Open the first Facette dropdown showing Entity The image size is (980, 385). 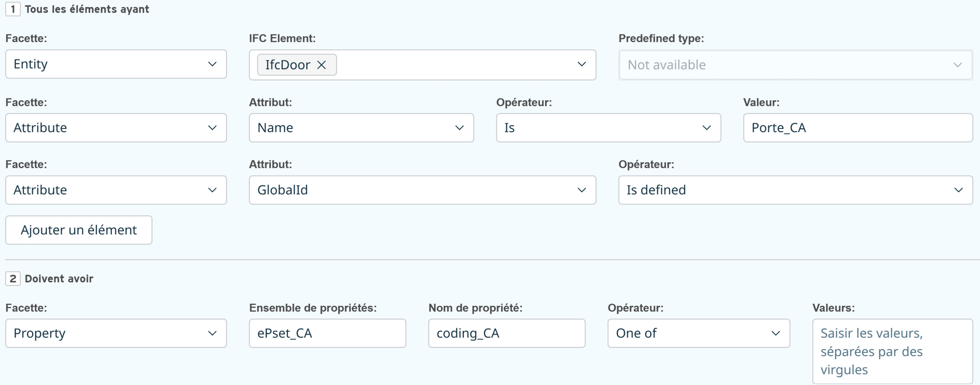point(116,64)
